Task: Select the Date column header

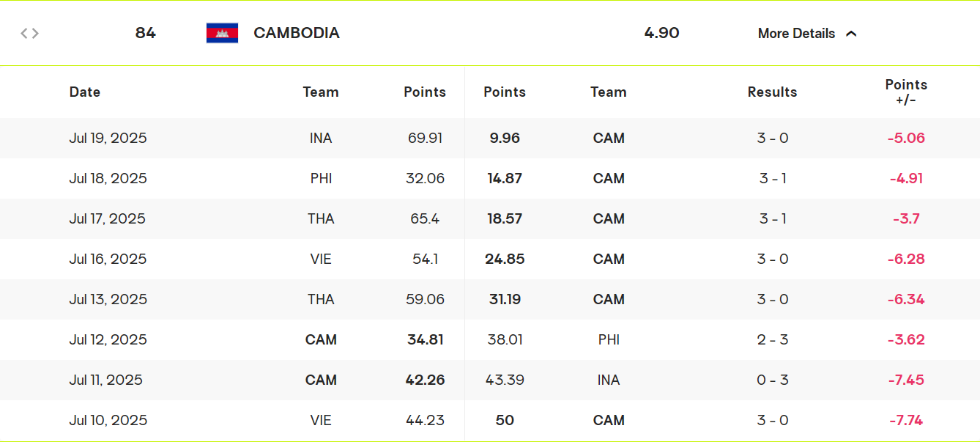Action: [x=85, y=92]
